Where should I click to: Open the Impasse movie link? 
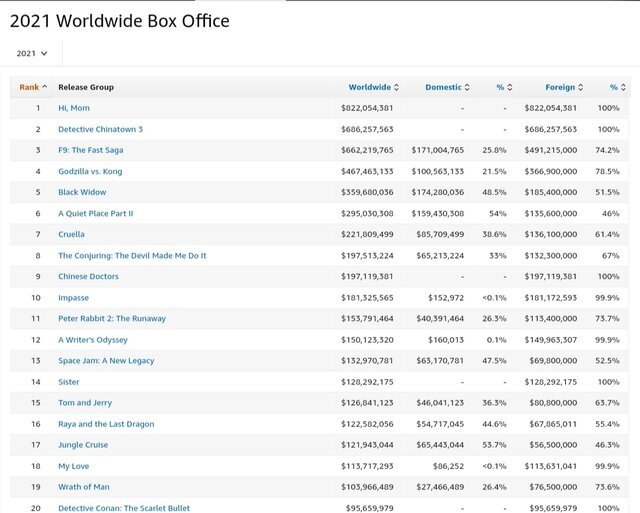tap(73, 298)
